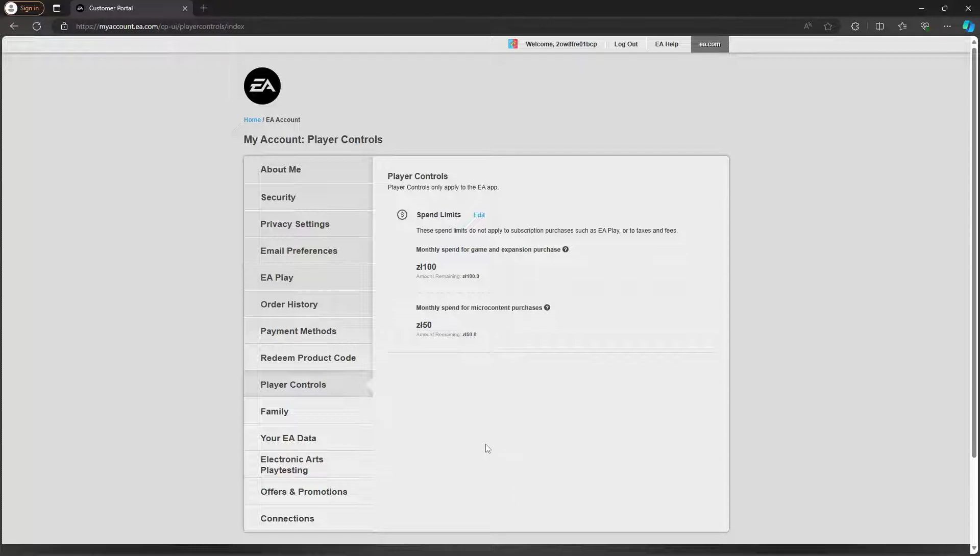The image size is (980, 556).
Task: Go to Home breadcrumb
Action: [252, 120]
